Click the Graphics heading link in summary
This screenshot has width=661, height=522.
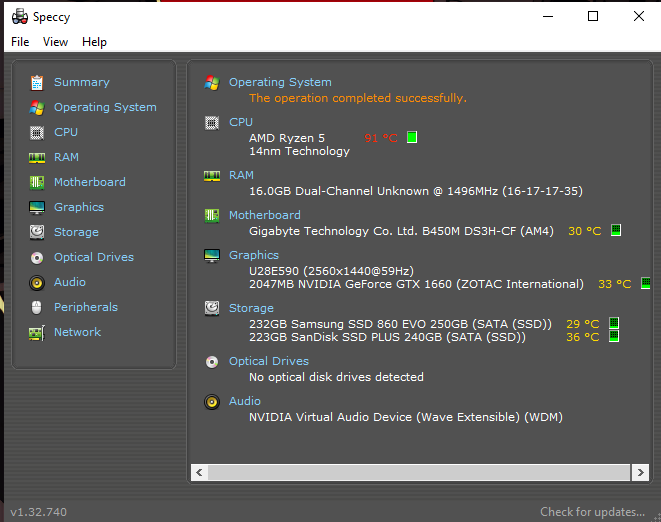click(253, 255)
